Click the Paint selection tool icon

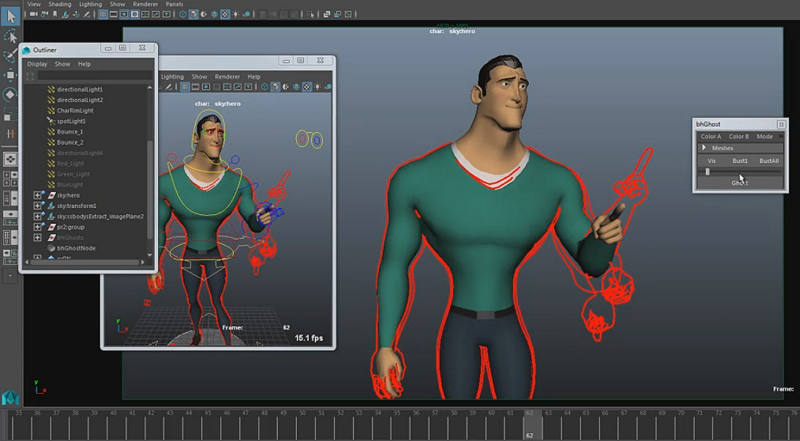pos(9,56)
